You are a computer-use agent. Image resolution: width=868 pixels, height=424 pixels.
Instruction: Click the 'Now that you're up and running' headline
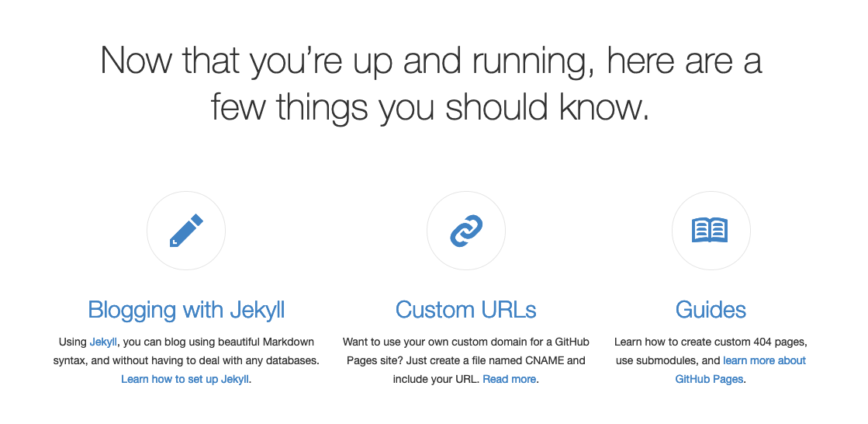tap(431, 61)
